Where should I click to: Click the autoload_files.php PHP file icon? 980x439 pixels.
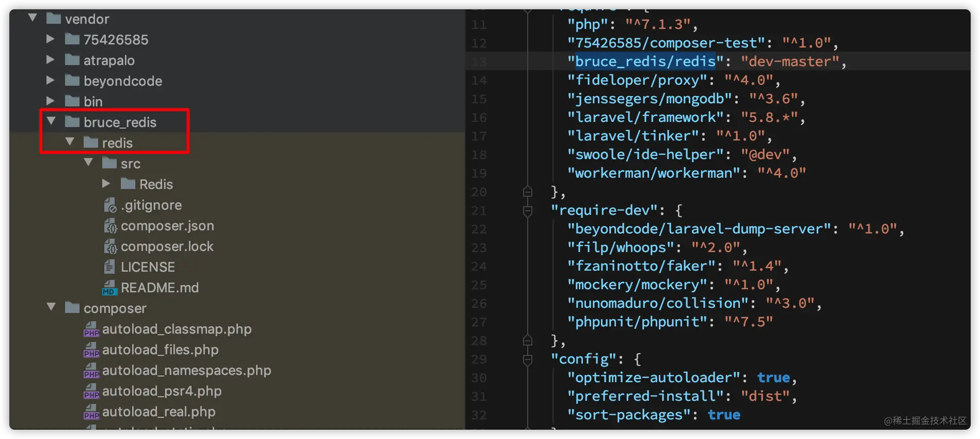click(91, 350)
